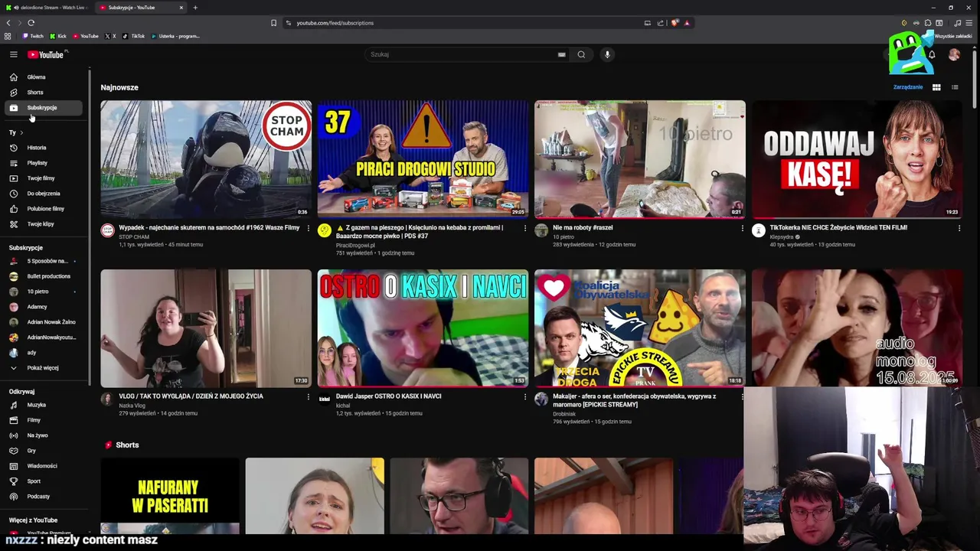Open Filmy in the Odkrywaj section

point(44,420)
